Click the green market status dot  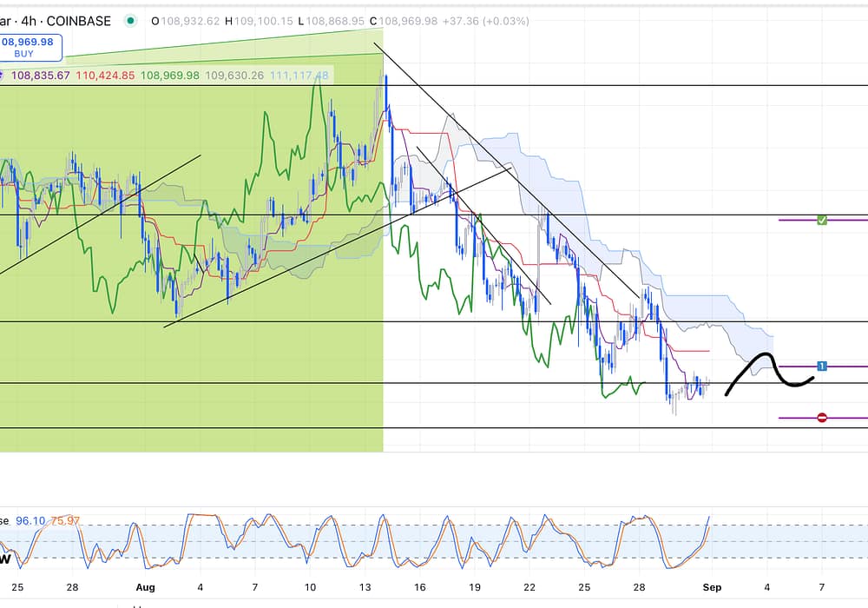click(x=130, y=21)
